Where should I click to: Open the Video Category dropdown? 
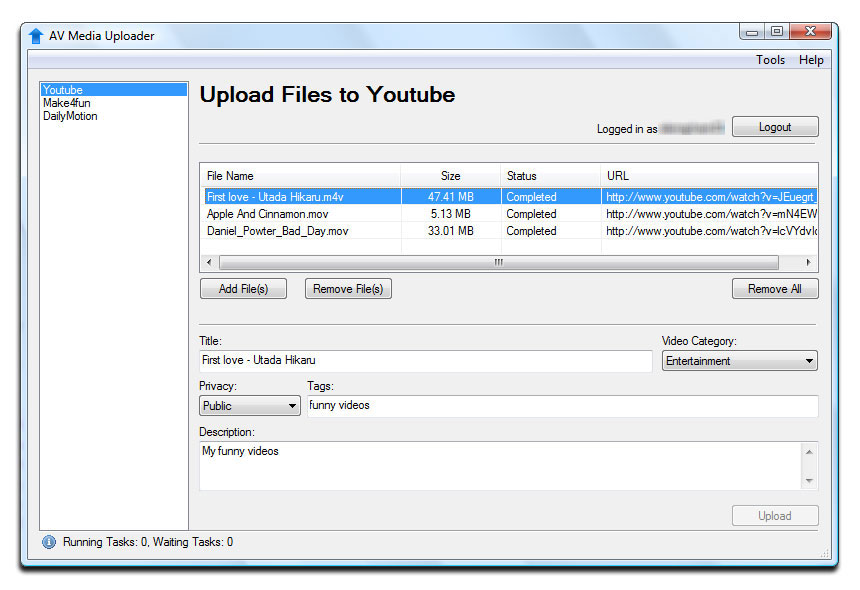[739, 361]
